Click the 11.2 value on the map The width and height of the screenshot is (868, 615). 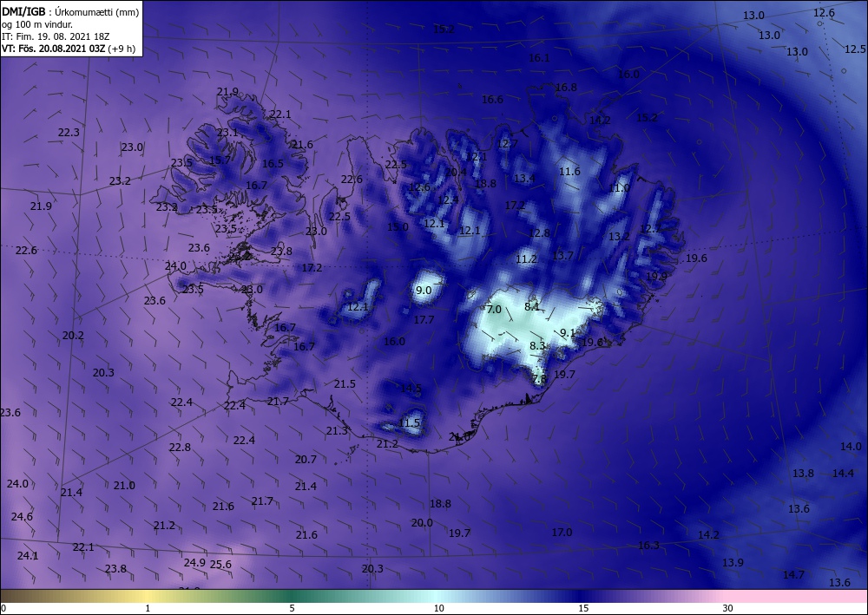pyautogui.click(x=527, y=258)
